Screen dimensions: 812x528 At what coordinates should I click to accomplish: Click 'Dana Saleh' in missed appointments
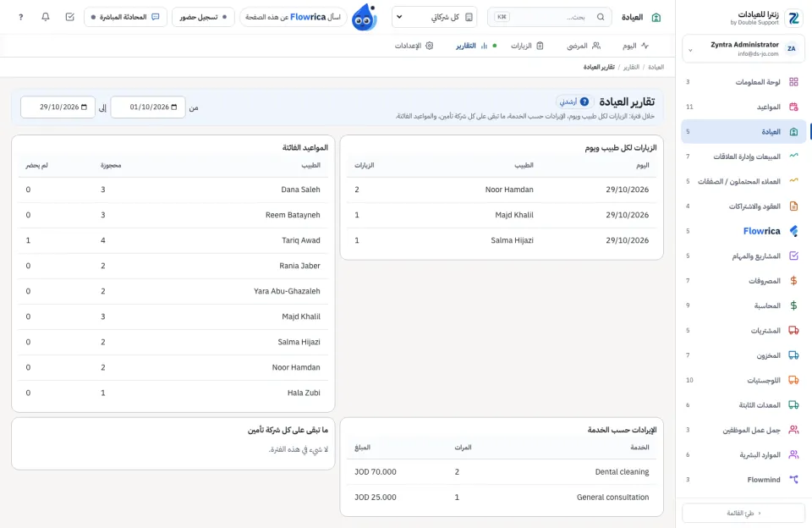[x=300, y=190]
